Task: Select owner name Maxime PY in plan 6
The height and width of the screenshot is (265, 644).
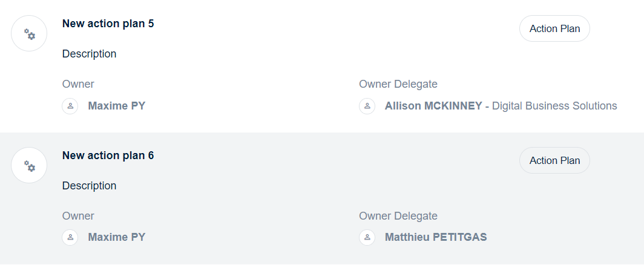Action: tap(117, 237)
